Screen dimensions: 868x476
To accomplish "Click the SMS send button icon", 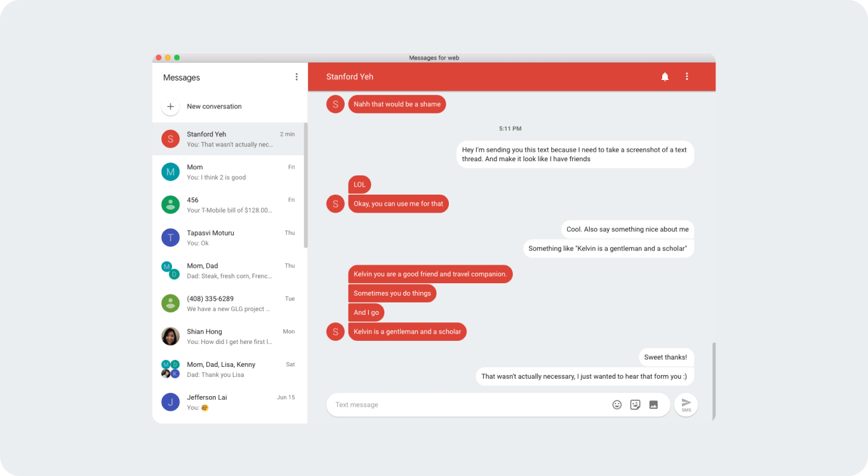I will coord(686,404).
